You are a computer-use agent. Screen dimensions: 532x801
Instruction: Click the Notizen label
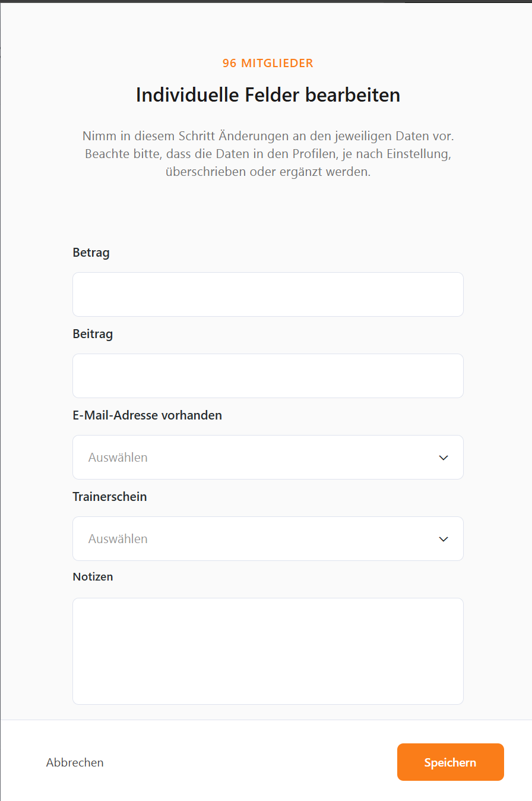[93, 576]
